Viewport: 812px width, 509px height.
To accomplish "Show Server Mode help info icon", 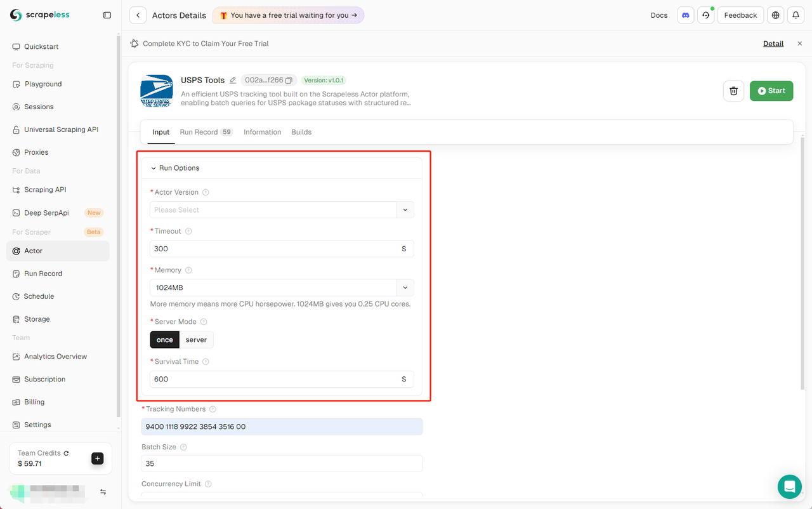I will [204, 322].
